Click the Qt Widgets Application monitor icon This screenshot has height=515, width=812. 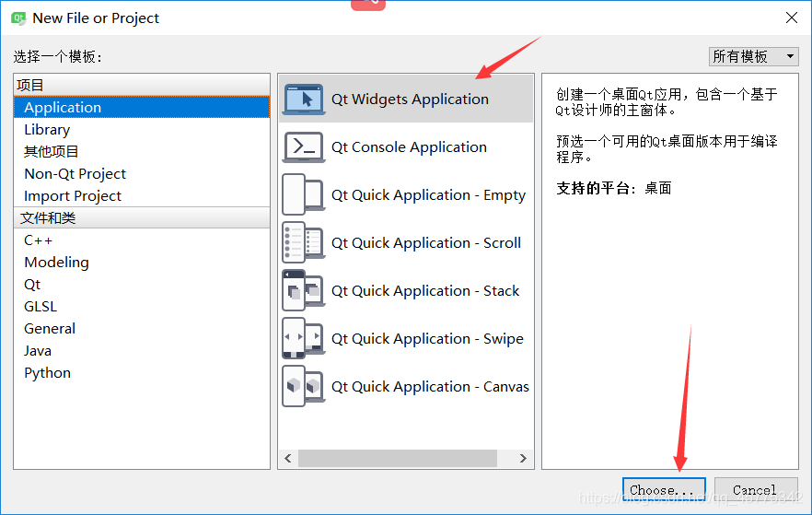pos(304,99)
